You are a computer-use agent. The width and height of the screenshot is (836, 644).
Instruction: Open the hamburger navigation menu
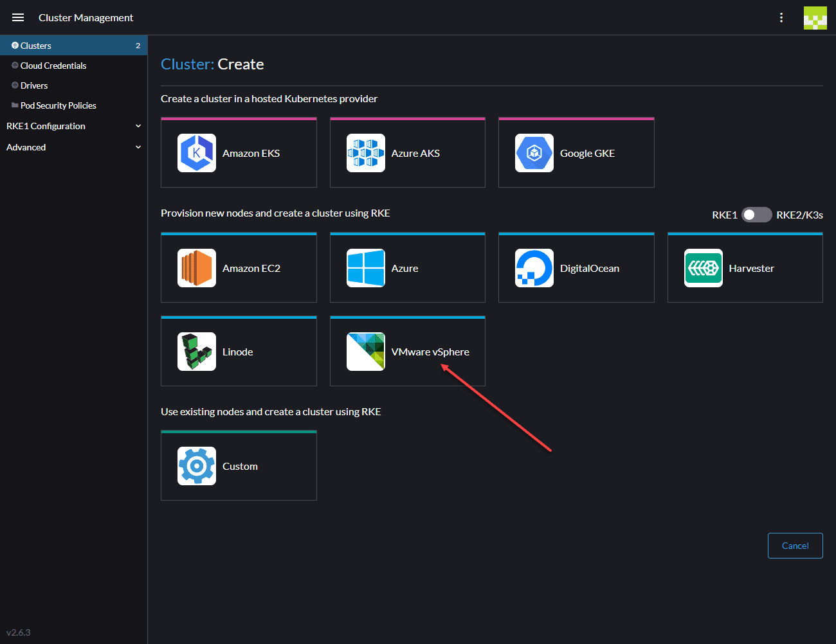pos(18,17)
